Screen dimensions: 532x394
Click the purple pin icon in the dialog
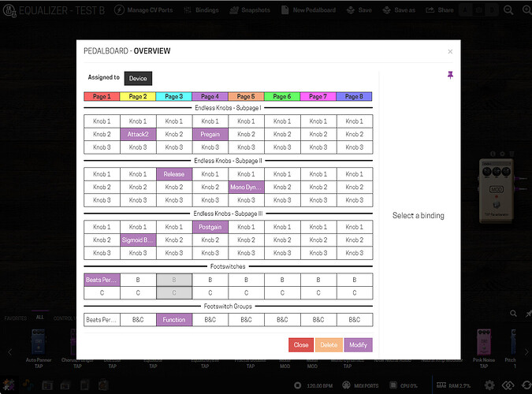(450, 74)
